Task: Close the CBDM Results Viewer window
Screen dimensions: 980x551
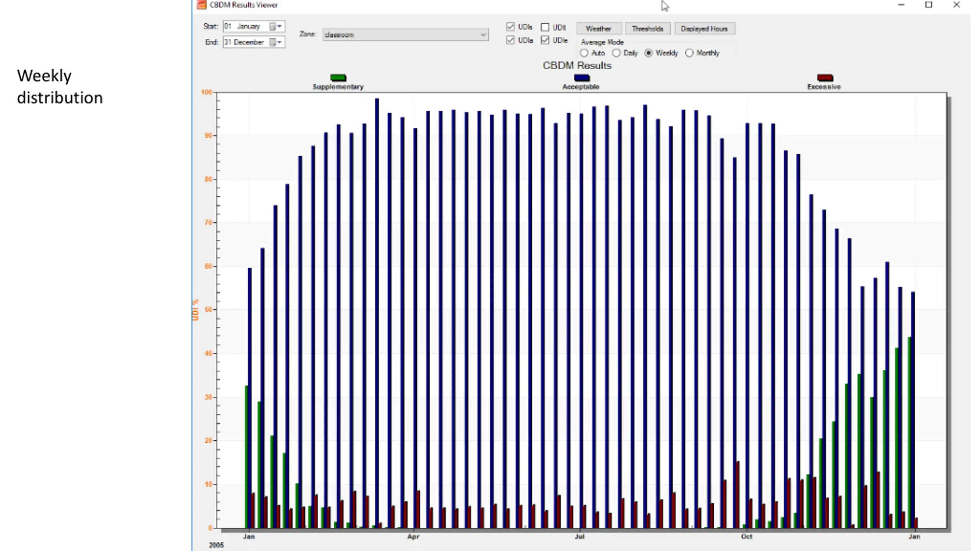Action: (956, 5)
